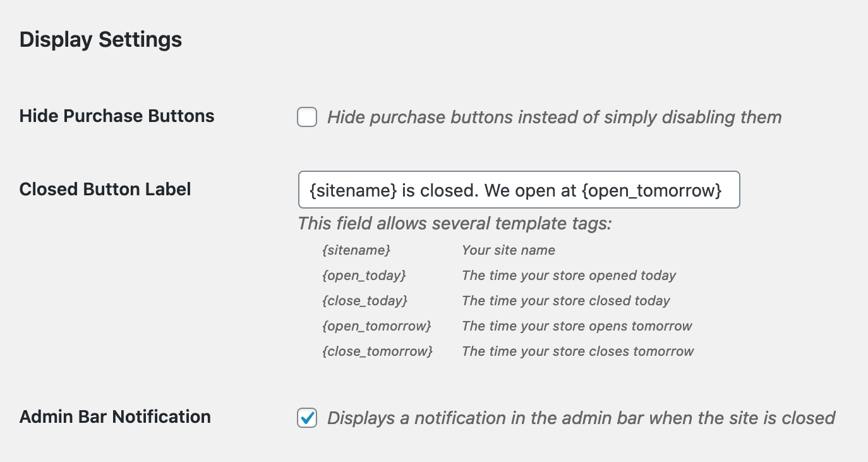Screen dimensions: 868x462
Task: Enable the Hide Purchase Buttons checkbox
Action: point(307,117)
